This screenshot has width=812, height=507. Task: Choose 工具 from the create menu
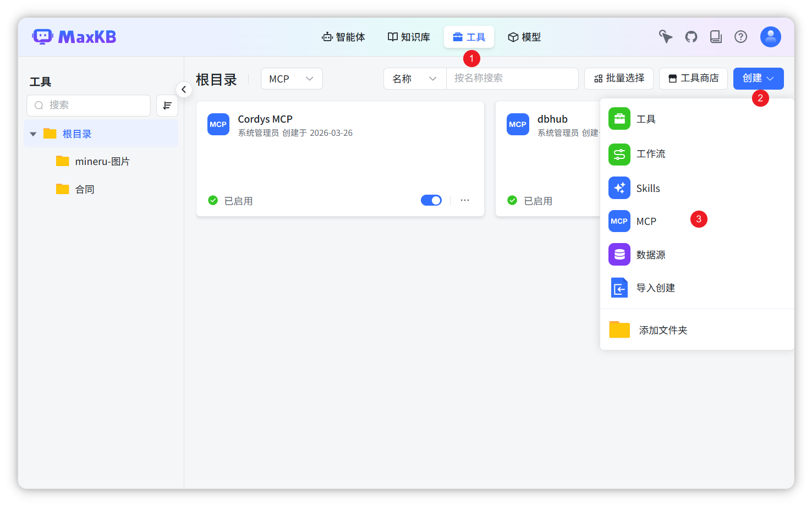pyautogui.click(x=697, y=119)
